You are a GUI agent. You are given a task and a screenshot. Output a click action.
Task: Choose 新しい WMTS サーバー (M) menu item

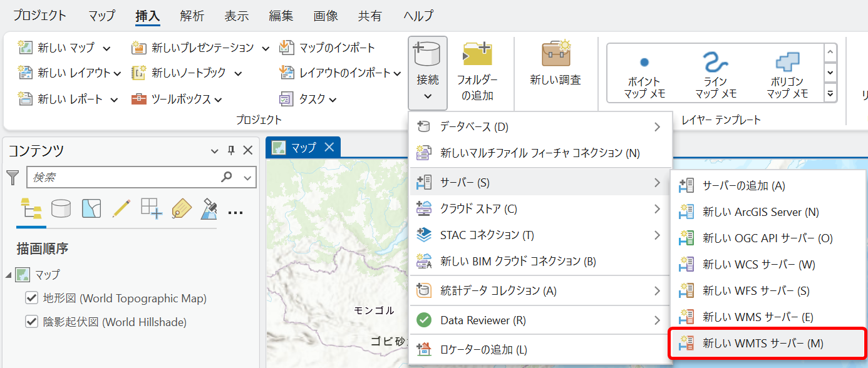click(x=762, y=343)
